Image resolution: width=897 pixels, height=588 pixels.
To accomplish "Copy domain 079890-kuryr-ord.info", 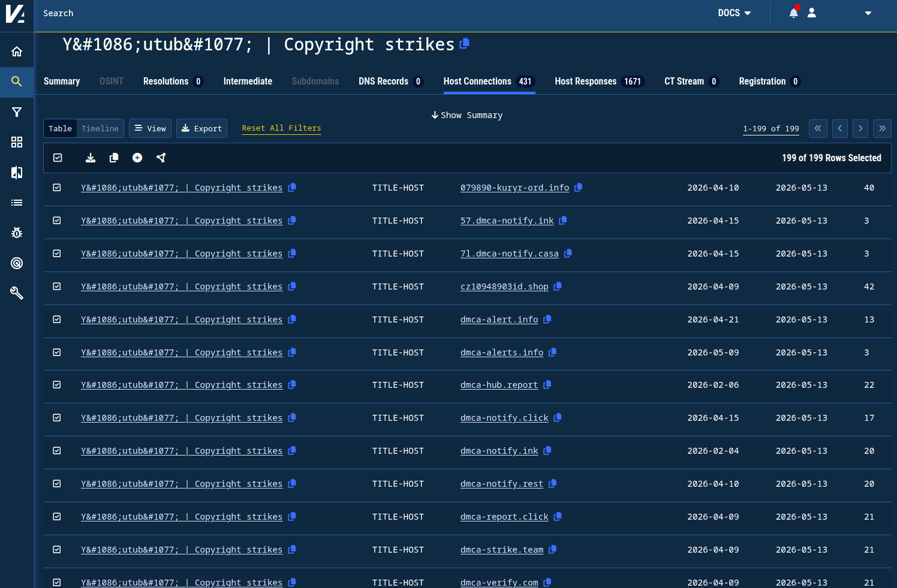I will click(578, 188).
